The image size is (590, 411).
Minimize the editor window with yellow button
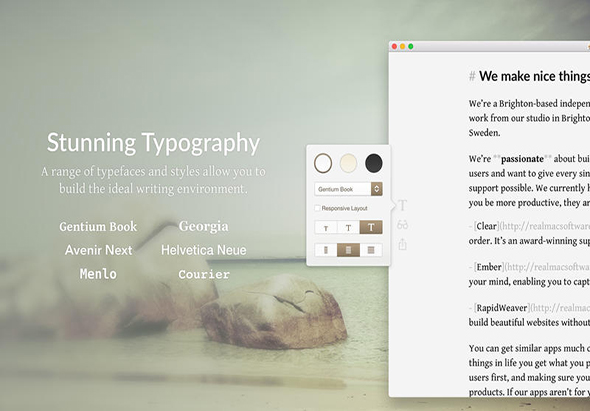pyautogui.click(x=403, y=46)
